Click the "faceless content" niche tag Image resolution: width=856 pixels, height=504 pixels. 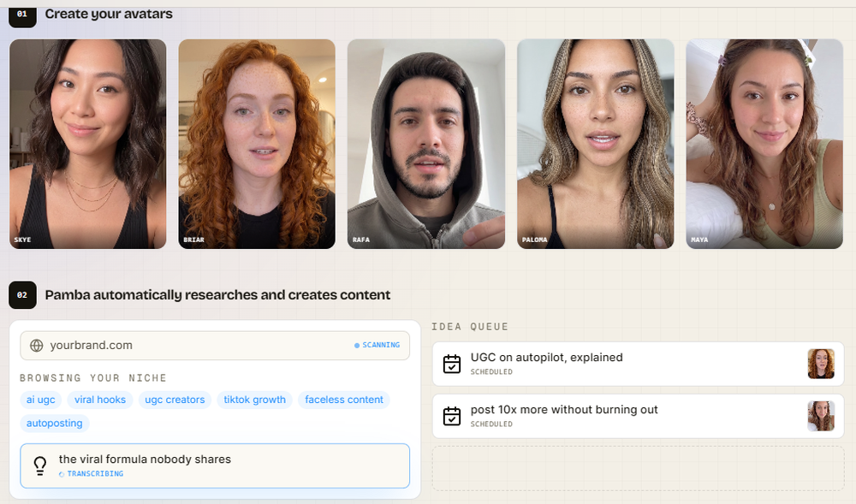click(344, 400)
